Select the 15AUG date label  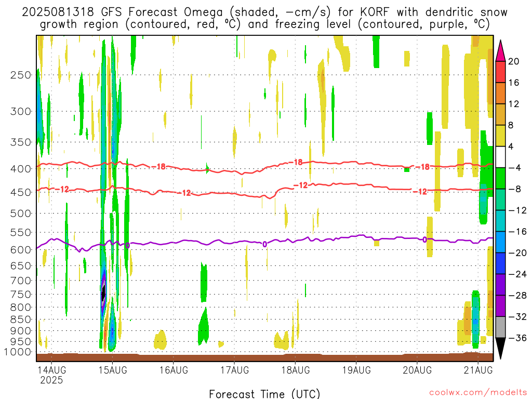pos(113,370)
